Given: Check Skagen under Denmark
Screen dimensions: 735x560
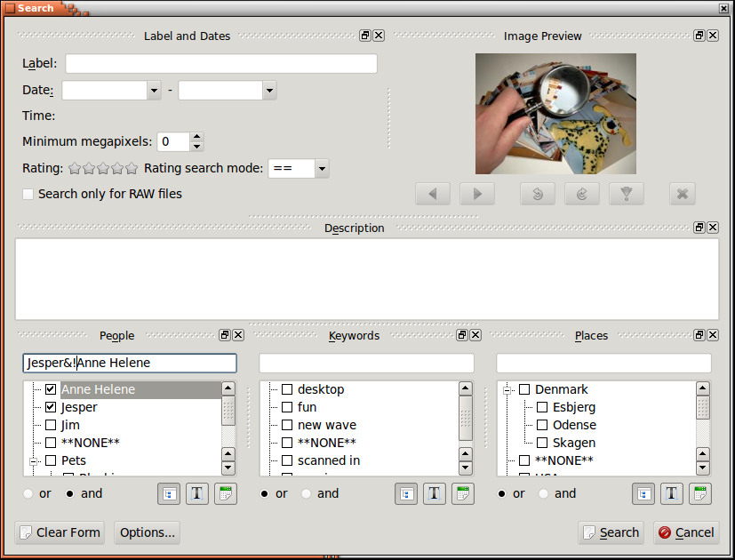Looking at the screenshot, I should [542, 443].
